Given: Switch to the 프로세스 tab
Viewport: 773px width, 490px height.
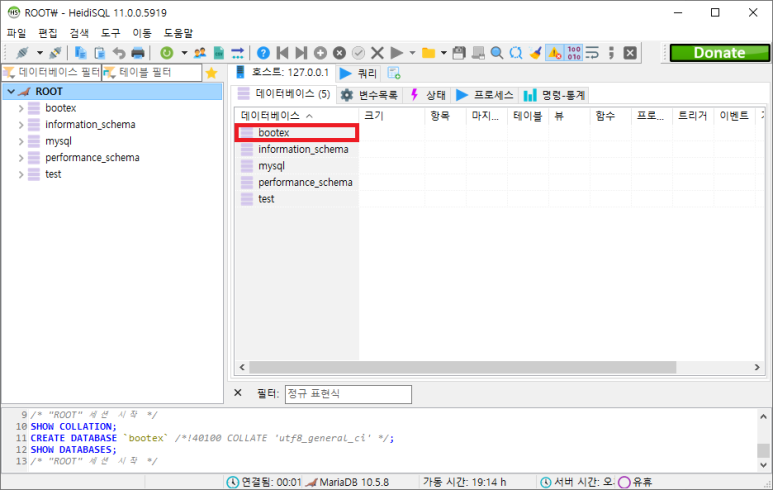Looking at the screenshot, I should point(485,95).
